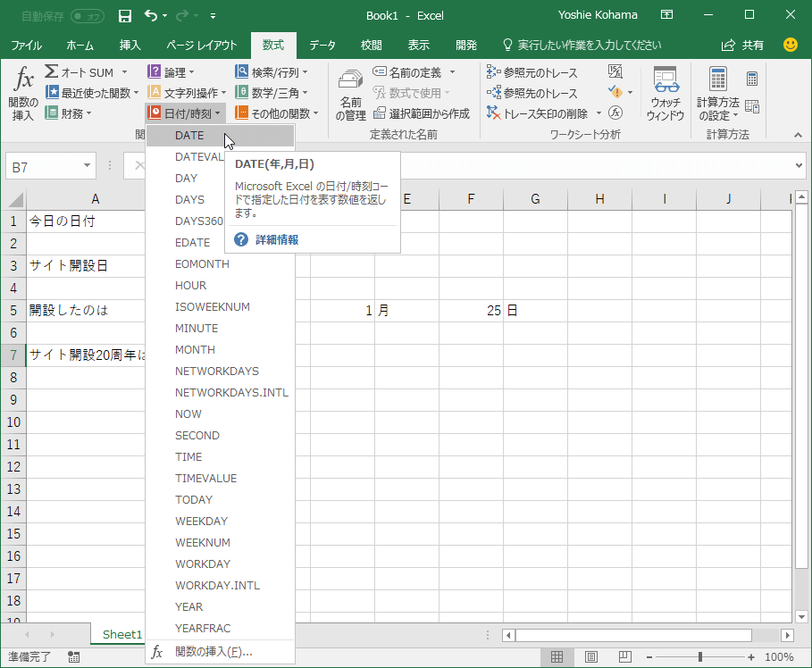Click the smiley feedback icon
Screen dimensions: 812x668
click(791, 45)
